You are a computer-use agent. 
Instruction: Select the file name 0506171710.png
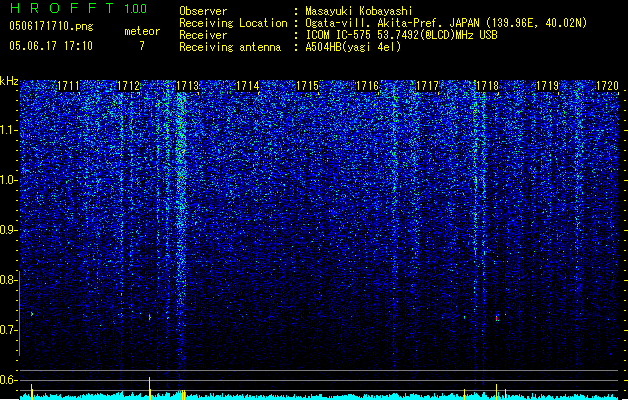pos(51,27)
